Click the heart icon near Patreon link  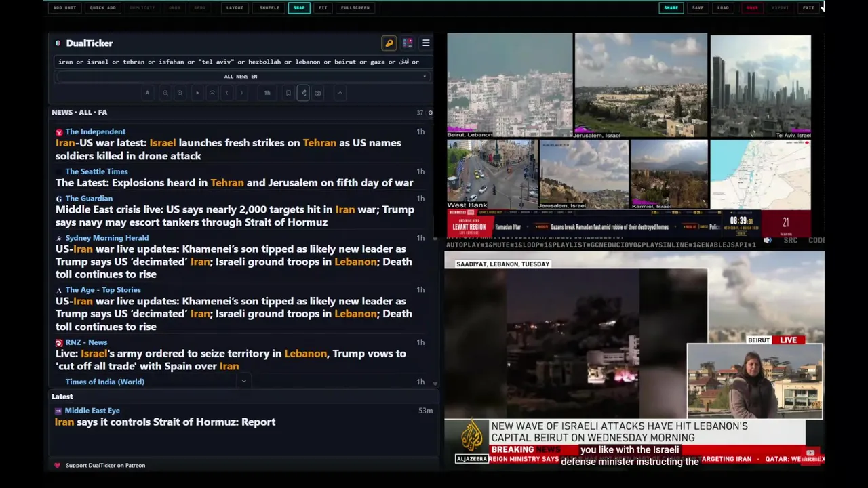(x=57, y=466)
